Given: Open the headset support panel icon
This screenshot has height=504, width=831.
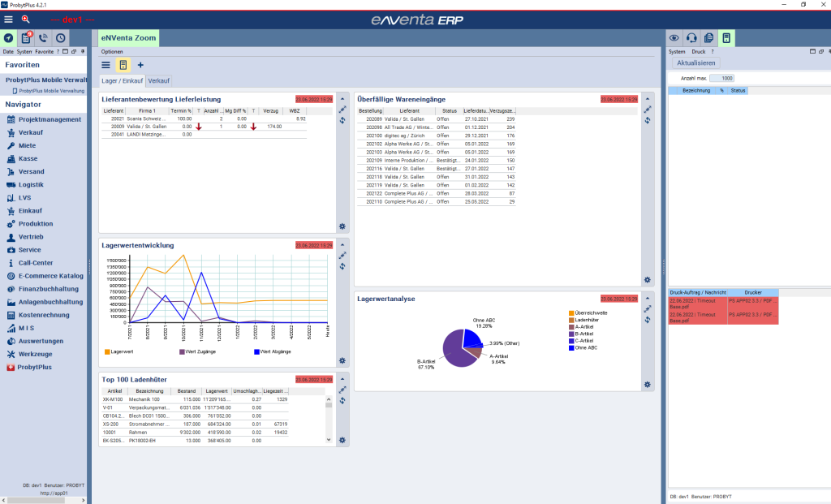Looking at the screenshot, I should (691, 38).
